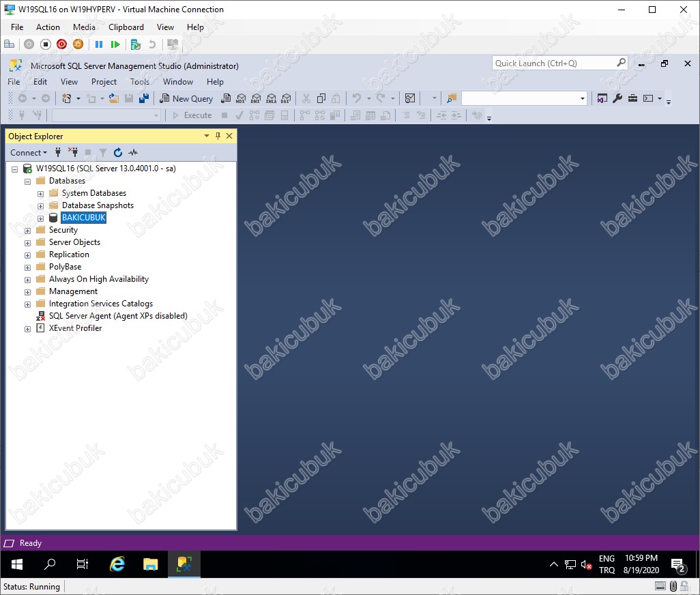Open the Connect dropdown in Object Explorer
Image resolution: width=700 pixels, height=595 pixels.
[29, 153]
